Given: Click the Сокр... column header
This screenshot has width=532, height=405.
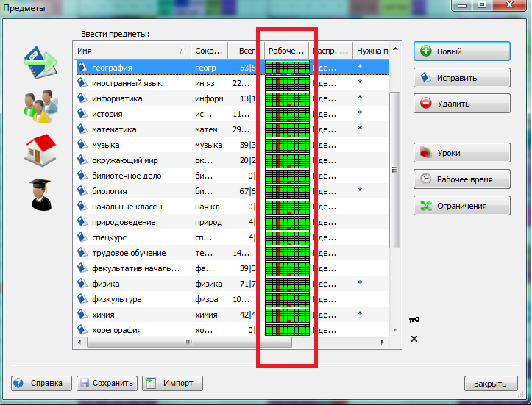Looking at the screenshot, I should (x=208, y=51).
